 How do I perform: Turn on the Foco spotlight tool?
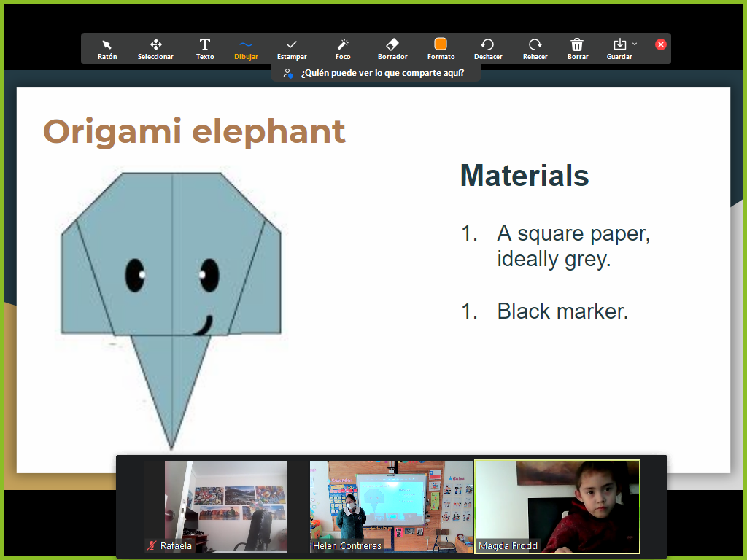(343, 49)
